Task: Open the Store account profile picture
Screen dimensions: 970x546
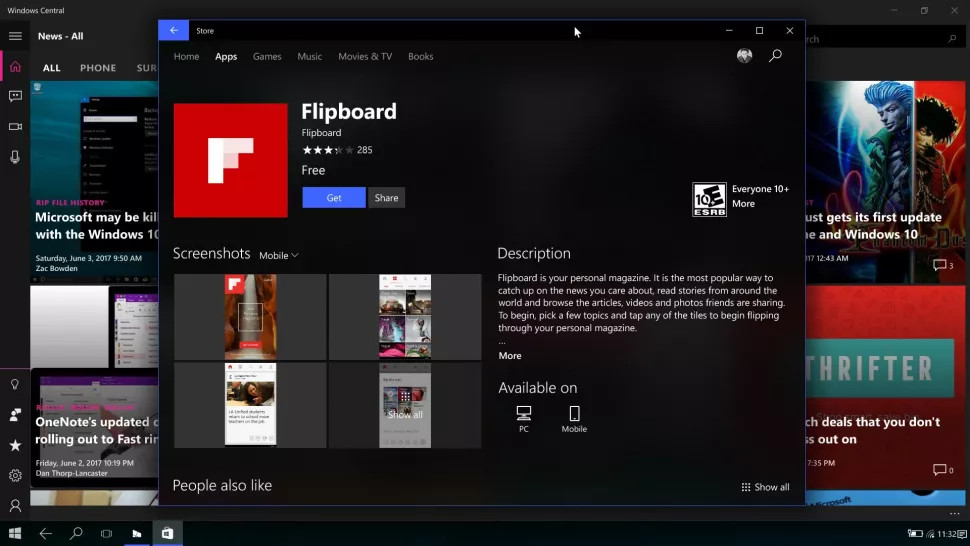Action: tap(744, 56)
